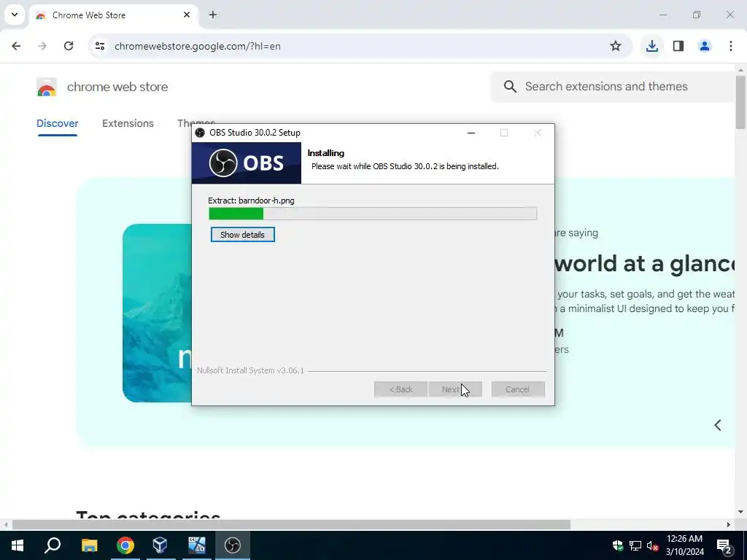The height and width of the screenshot is (560, 747).
Task: Open Chrome side panel icon
Action: click(678, 46)
